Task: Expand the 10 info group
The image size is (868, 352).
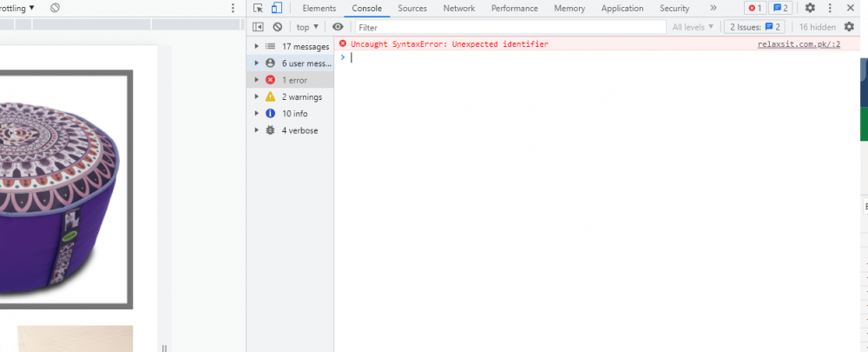Action: 256,113
